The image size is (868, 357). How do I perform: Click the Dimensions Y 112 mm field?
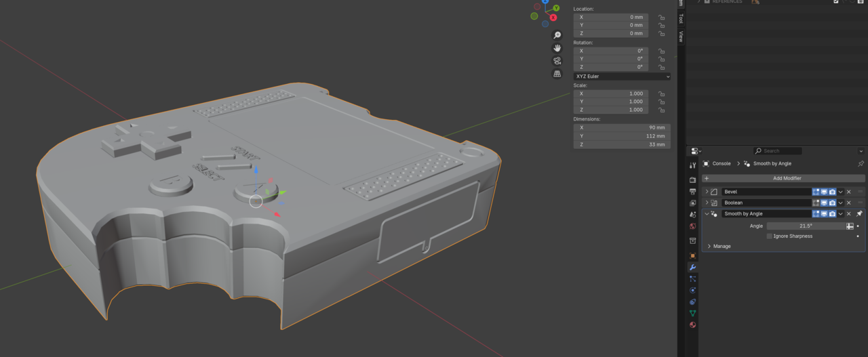point(622,136)
